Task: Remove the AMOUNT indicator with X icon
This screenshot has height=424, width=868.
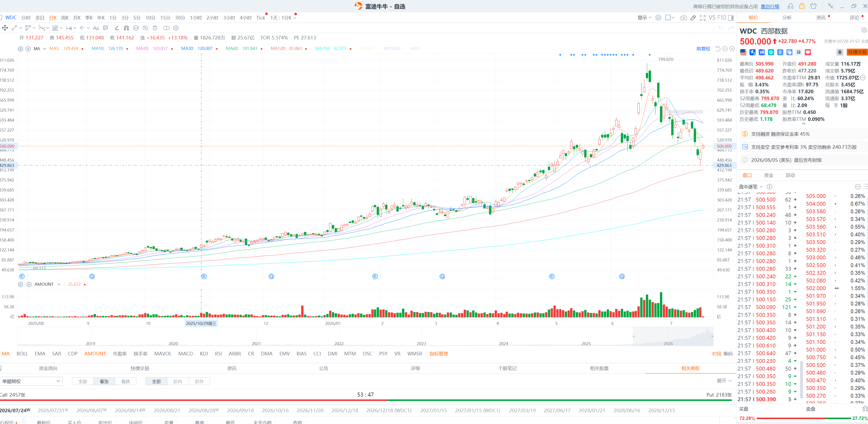Action: 29,284
